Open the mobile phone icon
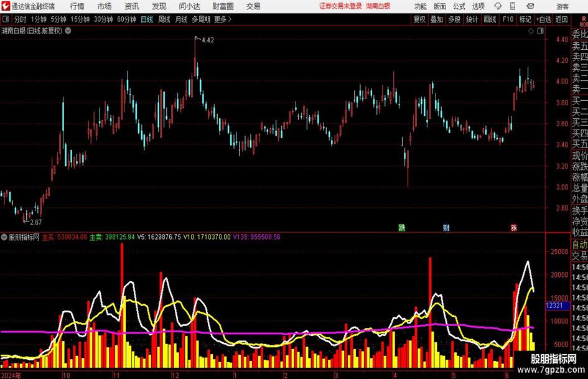This screenshot has width=588, height=379. coord(513,6)
